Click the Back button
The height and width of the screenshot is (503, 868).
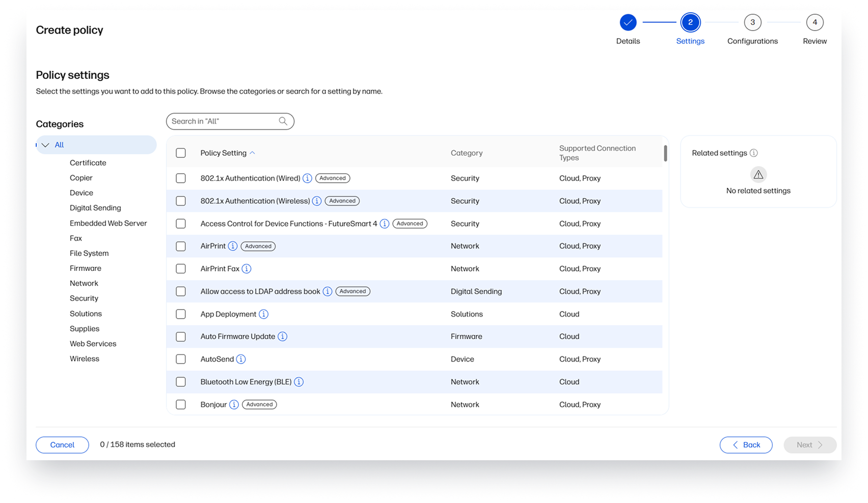pos(746,445)
